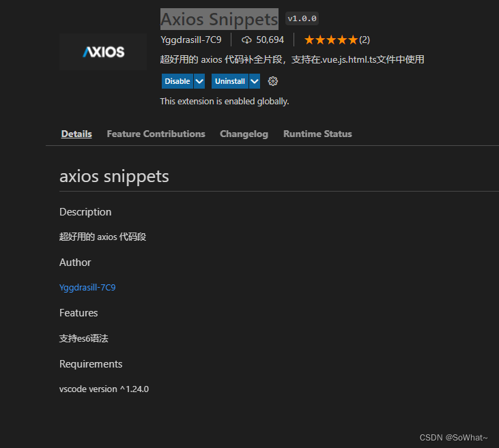The image size is (499, 448).
Task: Click the Axios extension logo image
Action: pos(103,52)
